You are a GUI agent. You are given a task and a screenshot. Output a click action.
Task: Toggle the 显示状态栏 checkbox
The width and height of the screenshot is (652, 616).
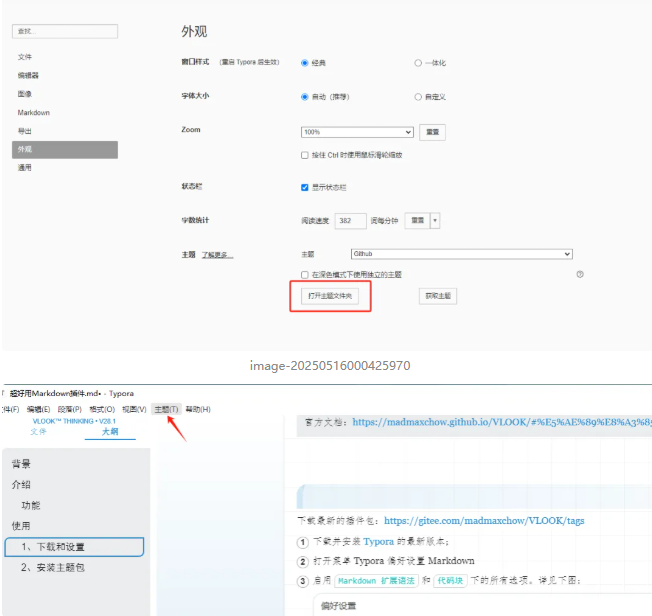(304, 188)
